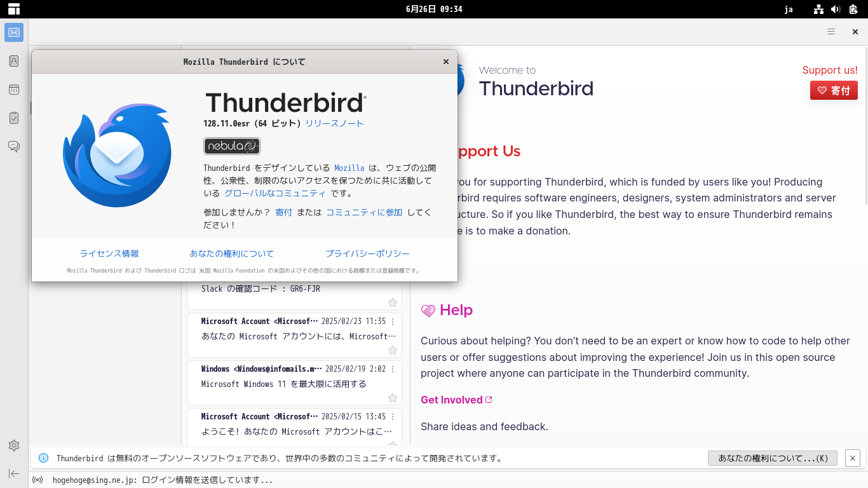Open the Thunderbird hamburger app menu

click(831, 32)
